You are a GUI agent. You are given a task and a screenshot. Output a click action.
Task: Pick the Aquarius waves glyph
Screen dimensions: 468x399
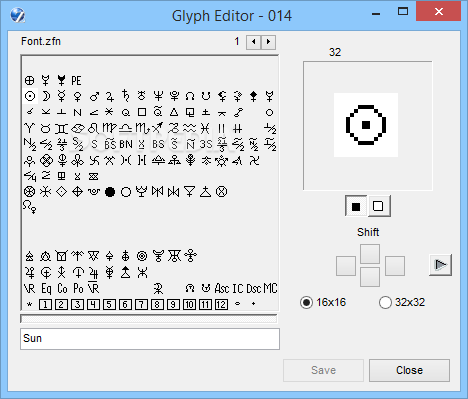click(x=189, y=128)
